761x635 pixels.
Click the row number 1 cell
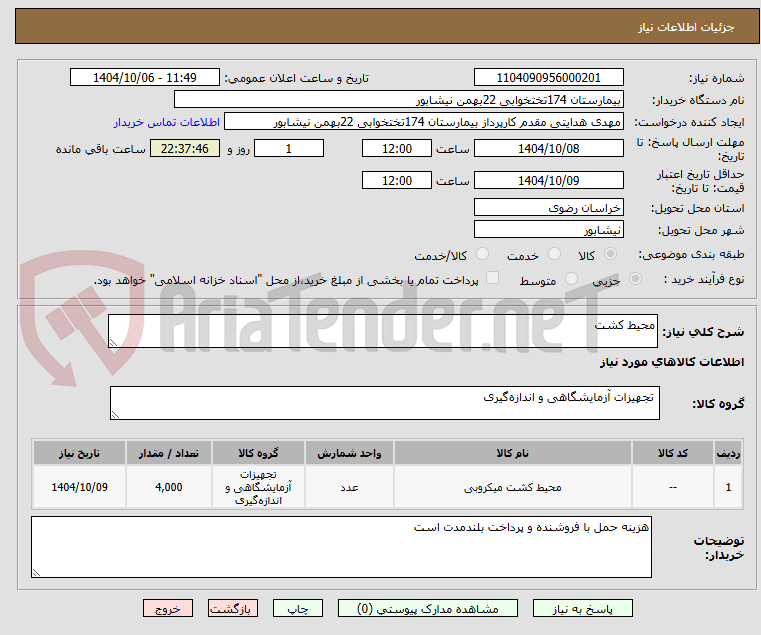coord(728,487)
